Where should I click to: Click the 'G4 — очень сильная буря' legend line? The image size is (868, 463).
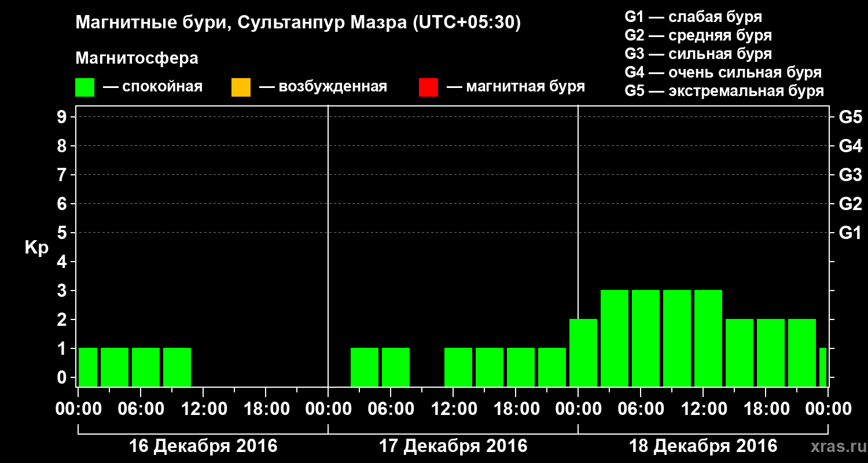[723, 72]
